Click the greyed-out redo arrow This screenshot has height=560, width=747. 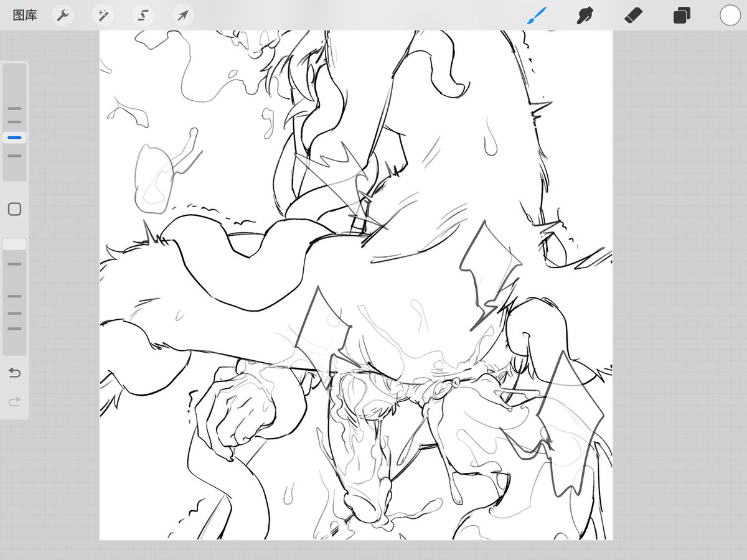[x=14, y=402]
